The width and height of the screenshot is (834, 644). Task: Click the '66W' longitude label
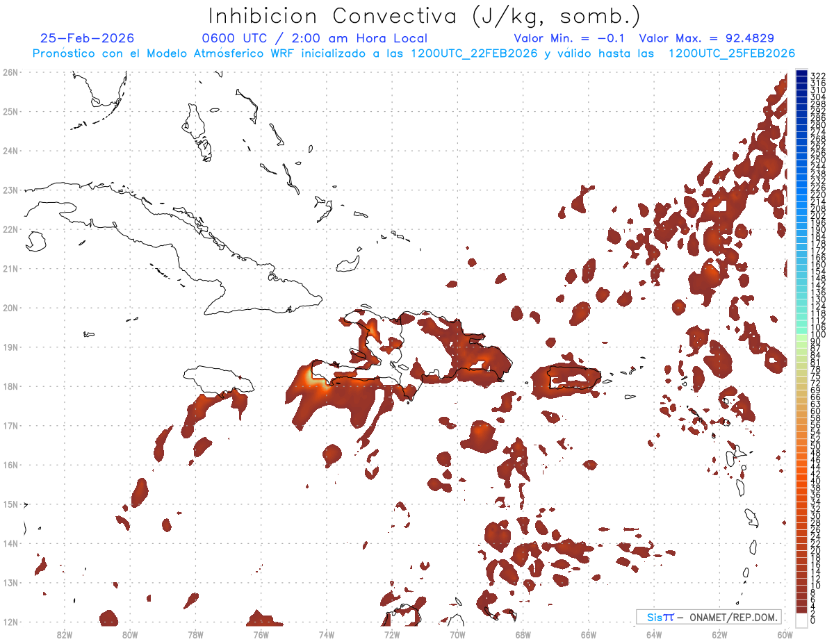(589, 635)
